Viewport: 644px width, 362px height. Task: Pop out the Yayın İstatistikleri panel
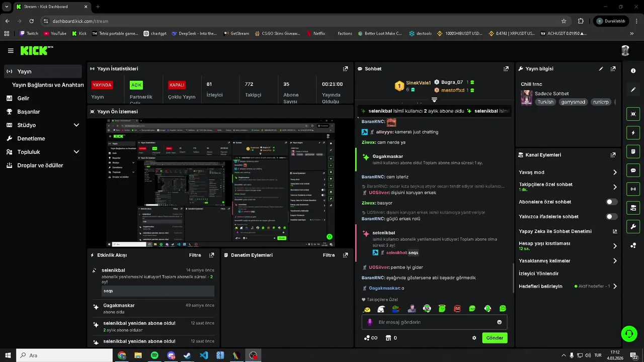(x=345, y=69)
